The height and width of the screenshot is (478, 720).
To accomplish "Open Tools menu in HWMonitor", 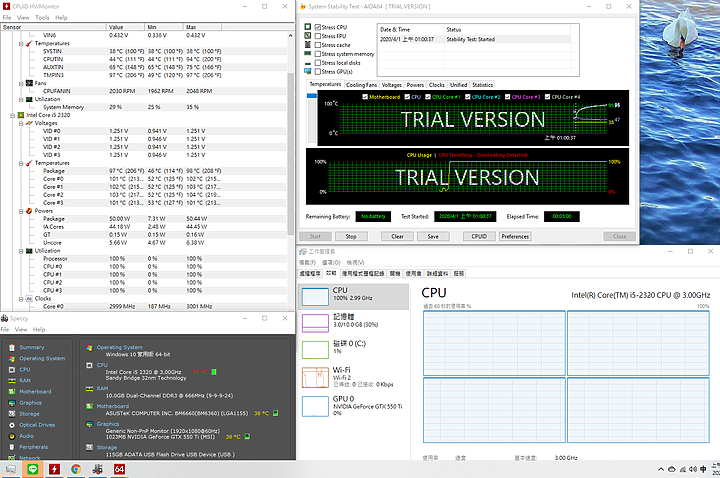I will [x=42, y=17].
